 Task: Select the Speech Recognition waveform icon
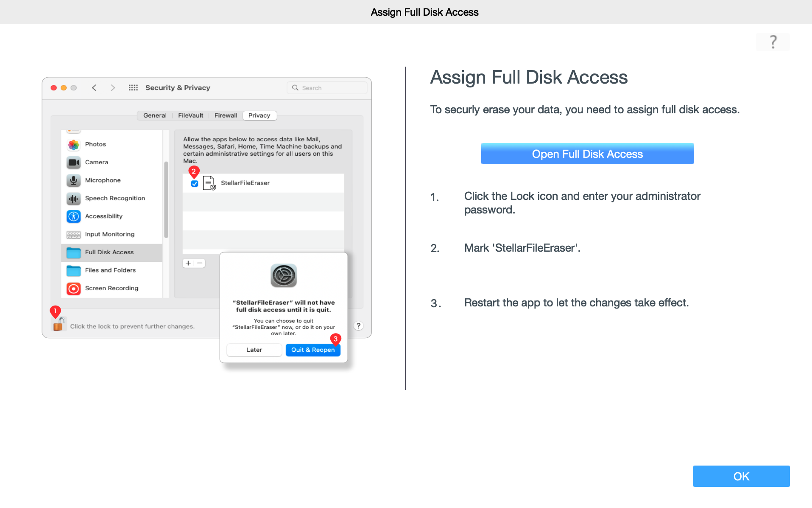click(73, 199)
